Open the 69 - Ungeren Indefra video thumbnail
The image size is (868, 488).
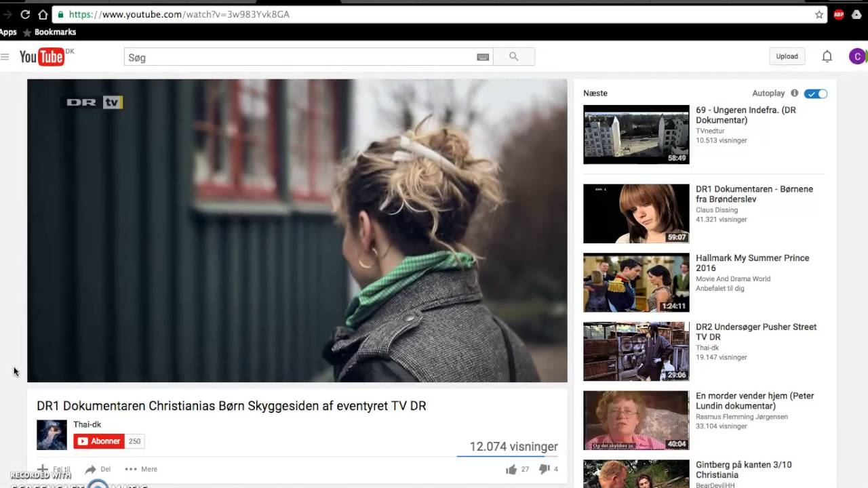[x=636, y=134]
